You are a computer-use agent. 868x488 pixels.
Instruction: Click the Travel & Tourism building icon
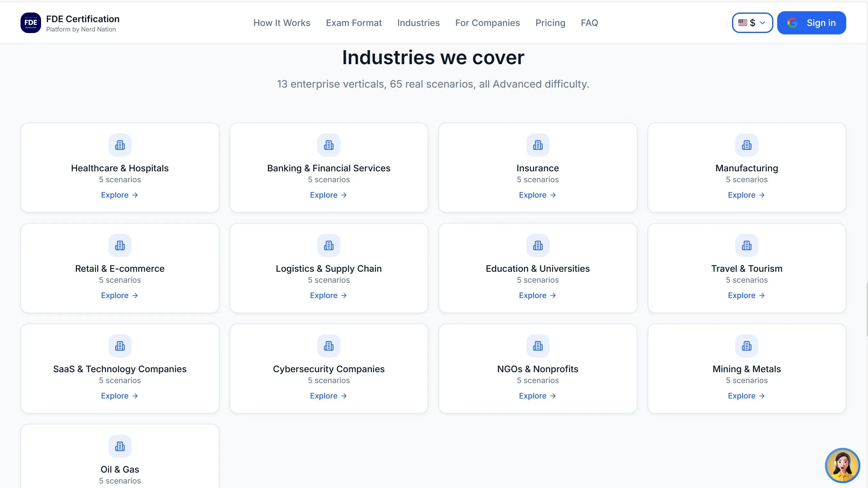tap(747, 246)
